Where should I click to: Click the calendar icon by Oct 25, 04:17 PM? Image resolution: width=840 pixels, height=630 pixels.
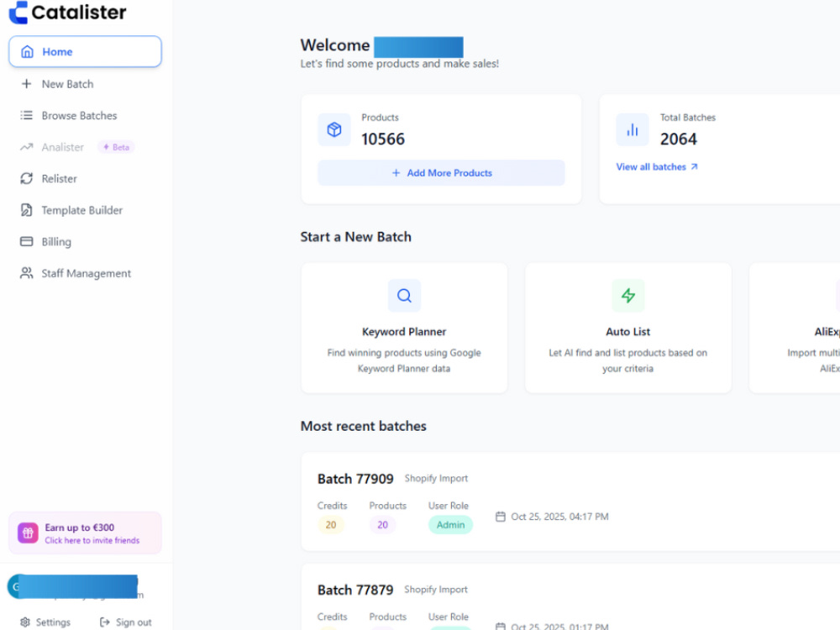501,517
